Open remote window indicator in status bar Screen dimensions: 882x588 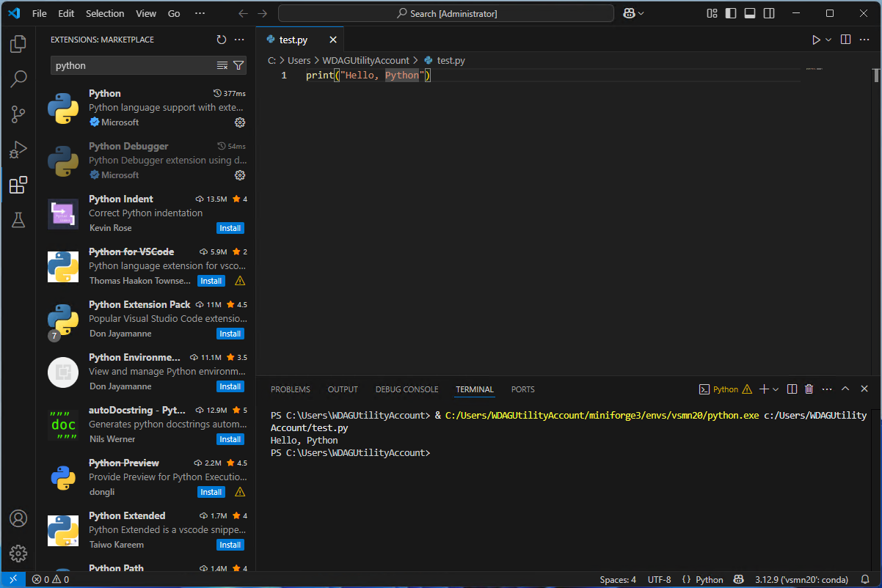(13, 579)
